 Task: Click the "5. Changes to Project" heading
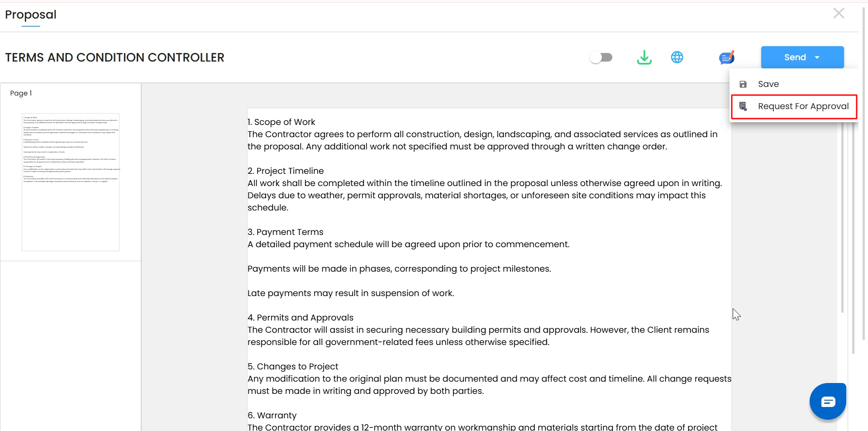point(293,367)
